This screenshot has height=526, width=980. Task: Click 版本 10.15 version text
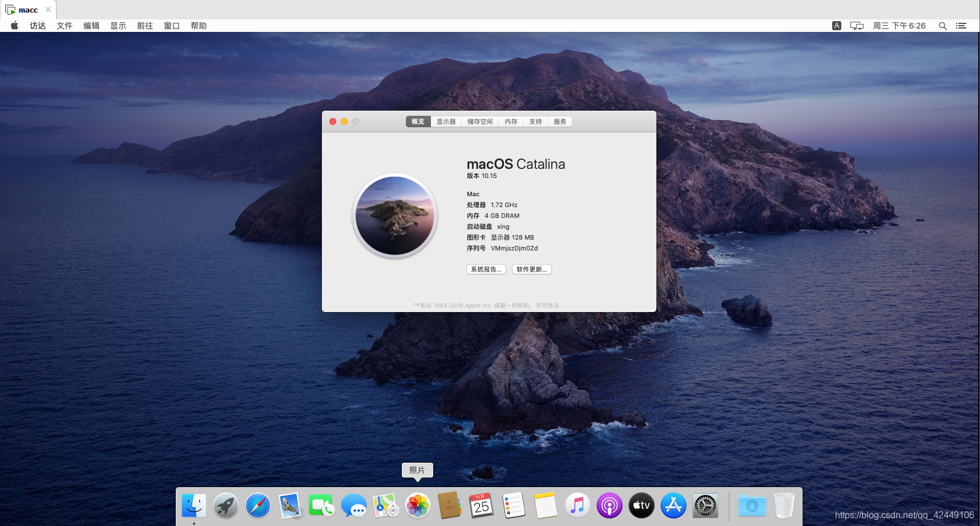[x=482, y=176]
